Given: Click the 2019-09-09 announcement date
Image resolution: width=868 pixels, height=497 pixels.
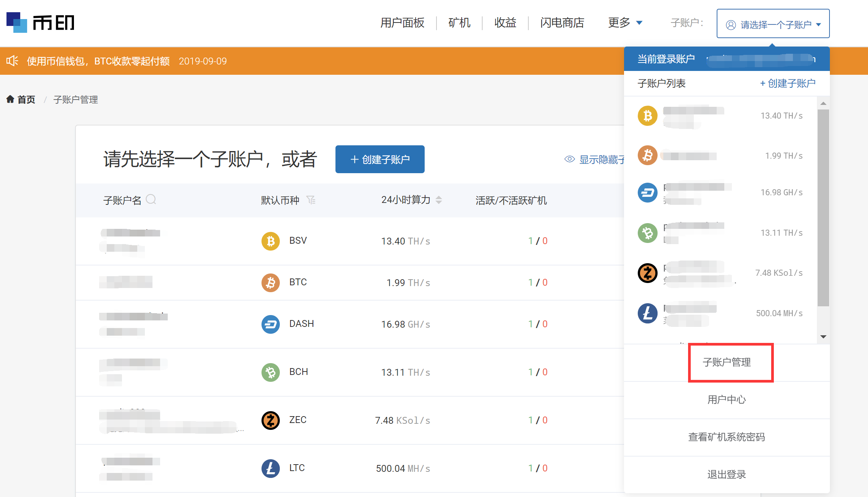Looking at the screenshot, I should tap(203, 61).
